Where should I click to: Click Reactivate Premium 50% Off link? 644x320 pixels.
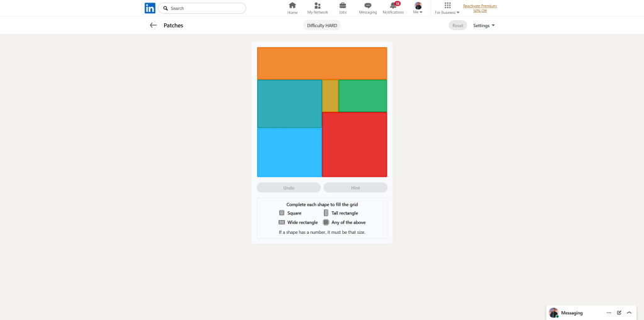click(480, 8)
